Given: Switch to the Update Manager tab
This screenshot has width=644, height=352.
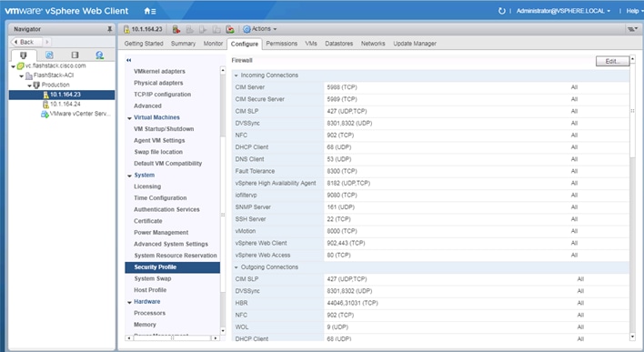Looking at the screenshot, I should pyautogui.click(x=415, y=44).
